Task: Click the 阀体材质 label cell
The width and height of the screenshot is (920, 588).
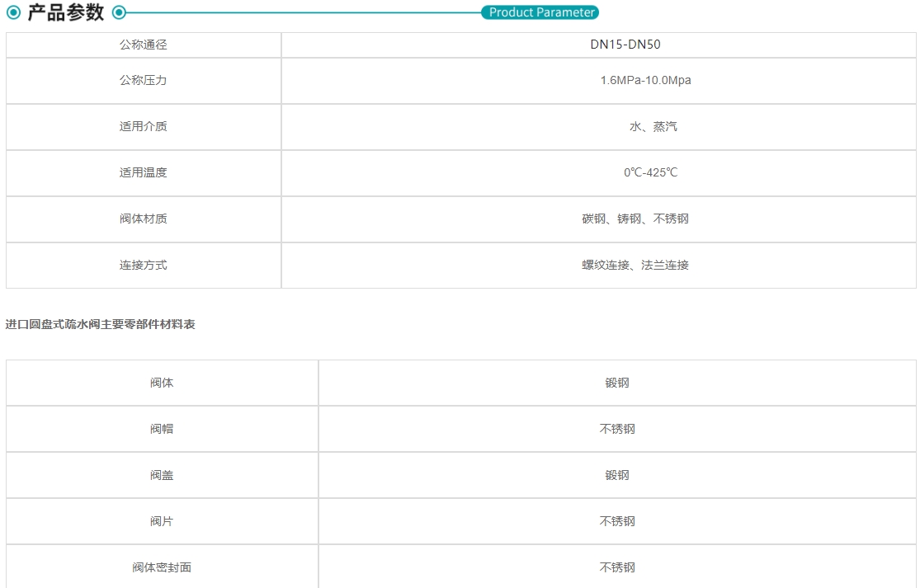Action: [x=144, y=219]
